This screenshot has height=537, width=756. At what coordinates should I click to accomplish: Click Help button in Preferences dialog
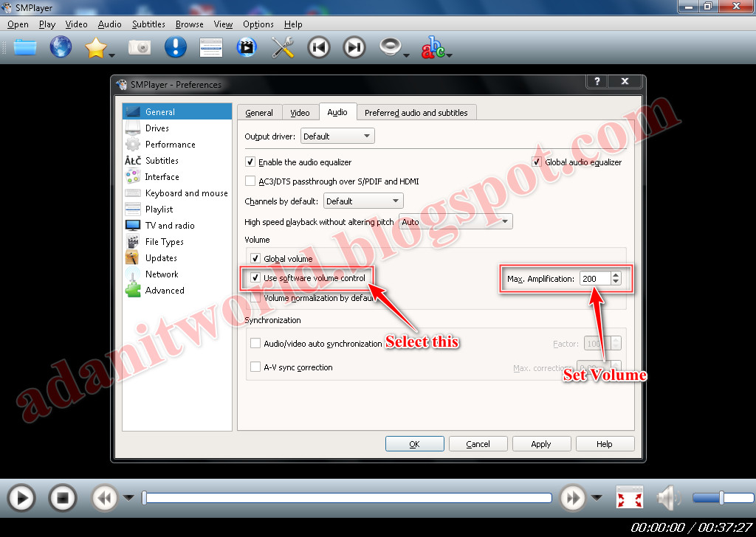[605, 444]
